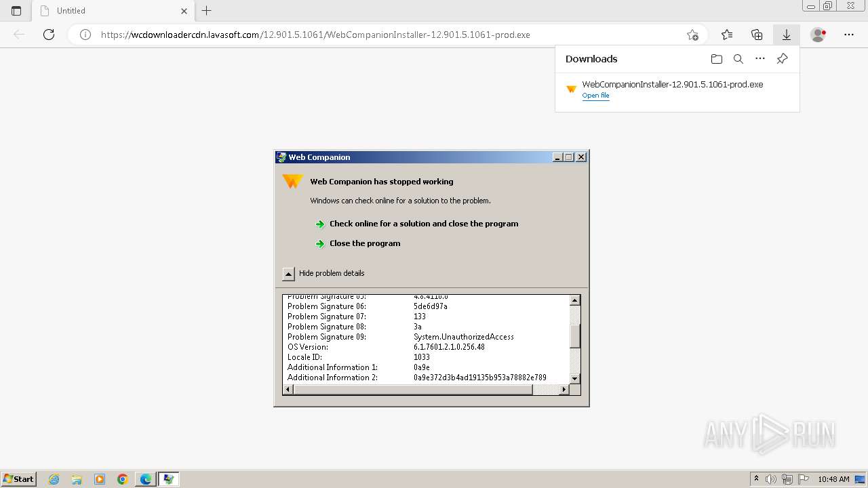Image resolution: width=868 pixels, height=488 pixels.
Task: Click the horizontal scrollbar thumb
Action: coord(414,390)
